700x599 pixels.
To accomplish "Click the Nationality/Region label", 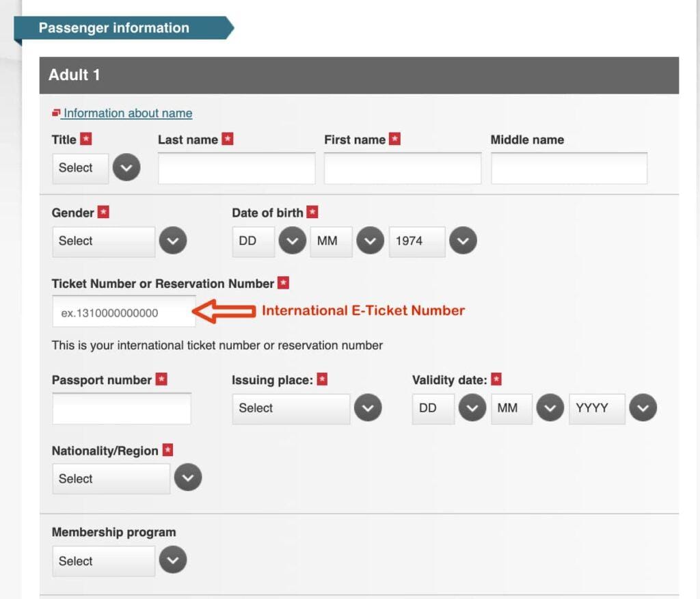I will [x=105, y=451].
